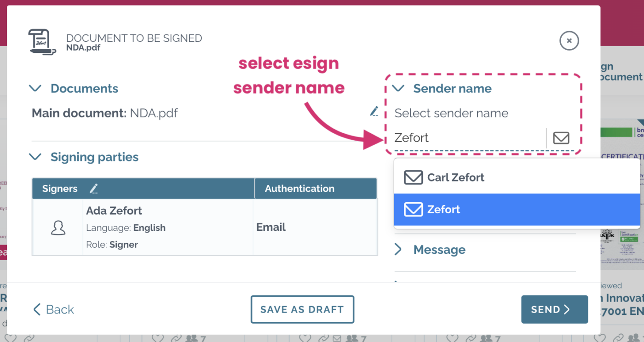Image resolution: width=644 pixels, height=342 pixels.
Task: Click the SEND button
Action: (554, 309)
